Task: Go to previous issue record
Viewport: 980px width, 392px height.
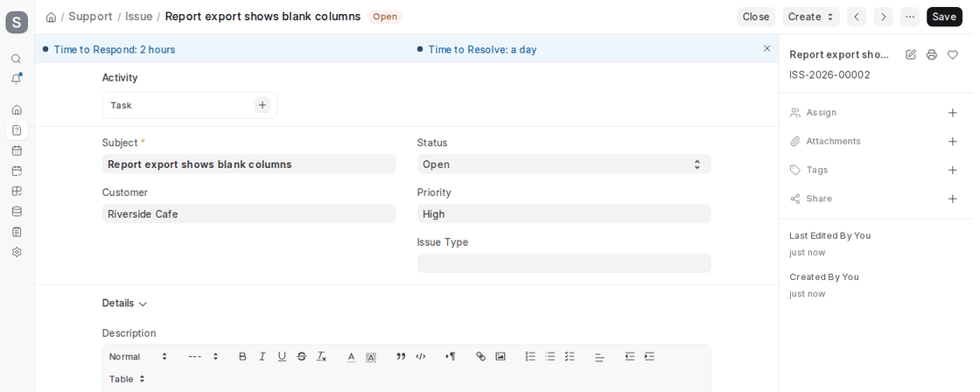Action: pyautogui.click(x=857, y=17)
